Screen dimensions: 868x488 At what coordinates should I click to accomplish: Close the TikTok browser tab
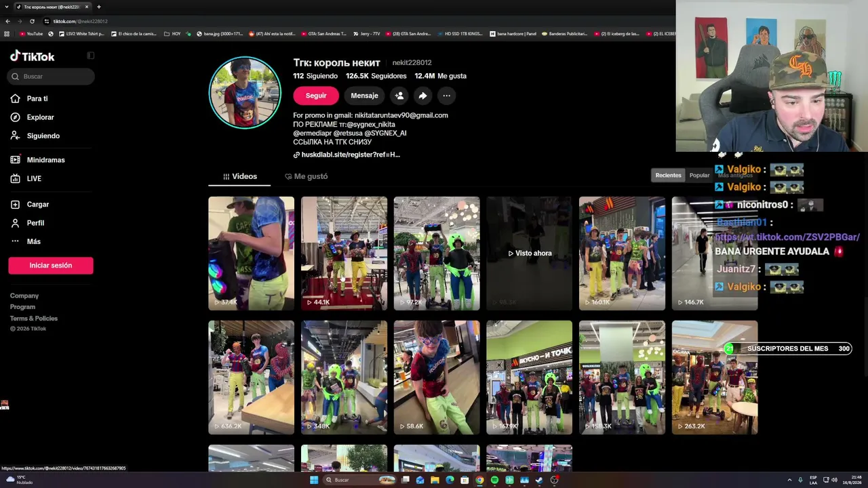87,7
